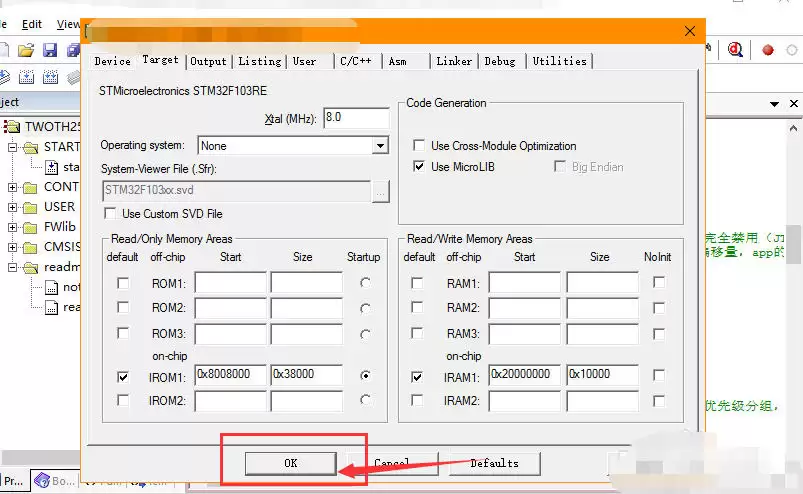This screenshot has height=494, width=803.
Task: Select the CONT group folder icon
Action: 31,187
